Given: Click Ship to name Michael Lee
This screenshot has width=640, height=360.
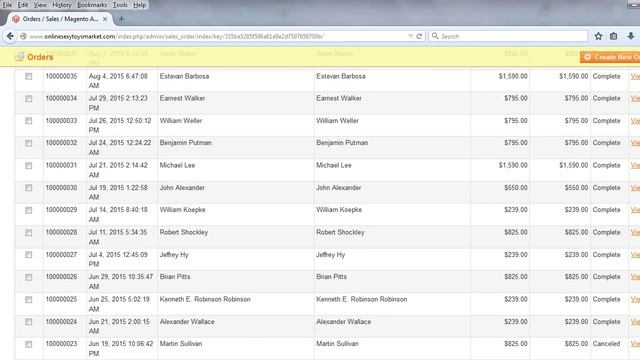Looking at the screenshot, I should click(x=334, y=165).
